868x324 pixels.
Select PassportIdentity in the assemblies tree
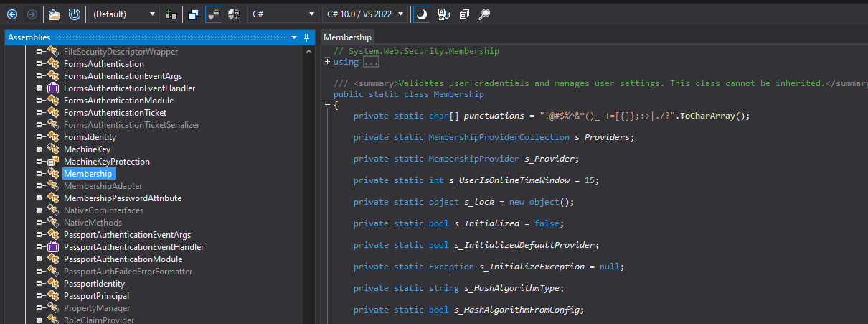(90, 284)
